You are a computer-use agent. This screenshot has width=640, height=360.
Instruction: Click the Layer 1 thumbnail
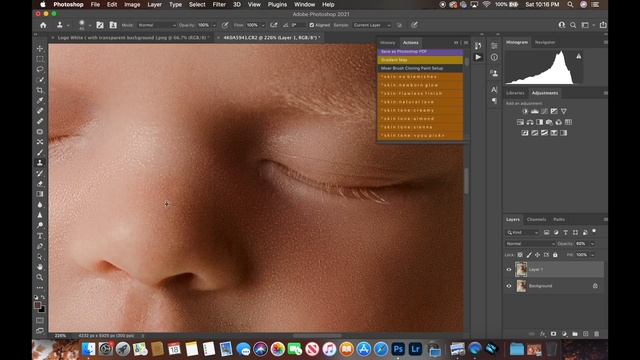click(x=521, y=269)
